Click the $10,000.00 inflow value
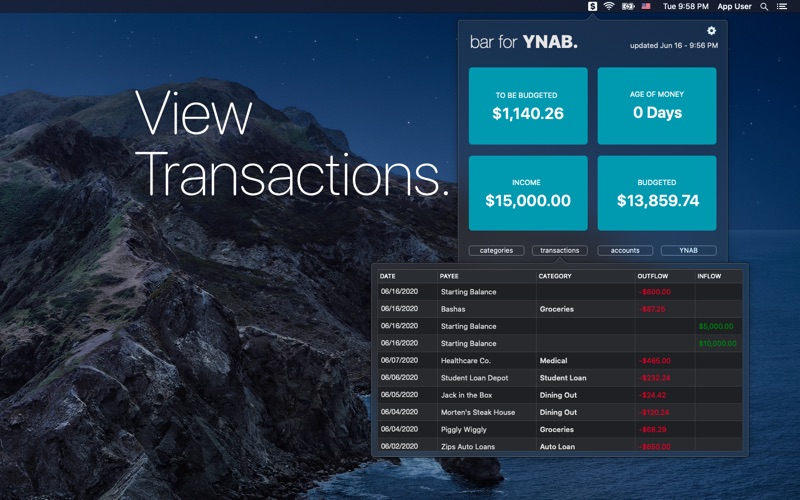This screenshot has height=500, width=800. click(717, 343)
